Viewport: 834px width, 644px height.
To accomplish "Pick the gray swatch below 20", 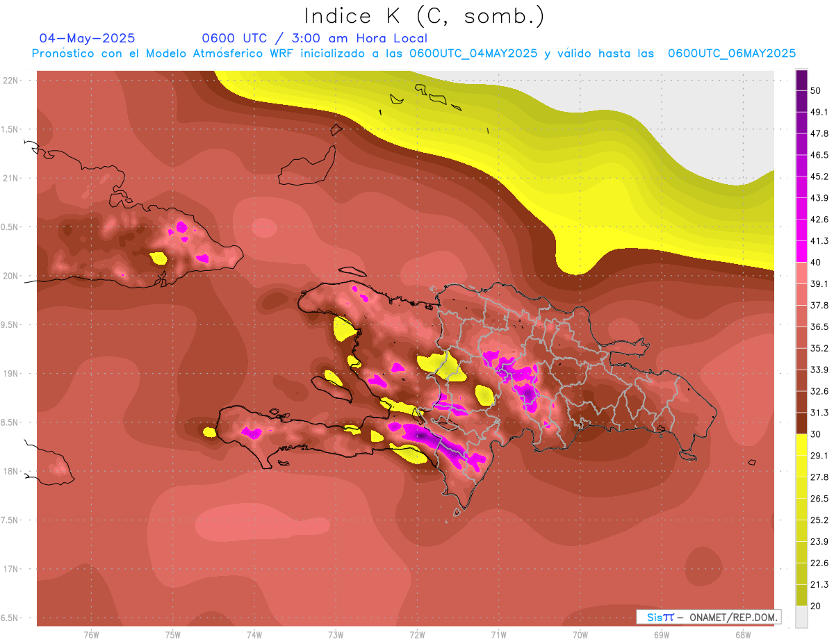I will coord(801,617).
